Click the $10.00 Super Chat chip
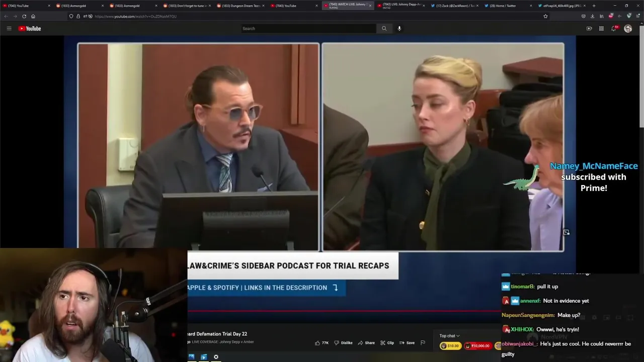 tap(450, 346)
